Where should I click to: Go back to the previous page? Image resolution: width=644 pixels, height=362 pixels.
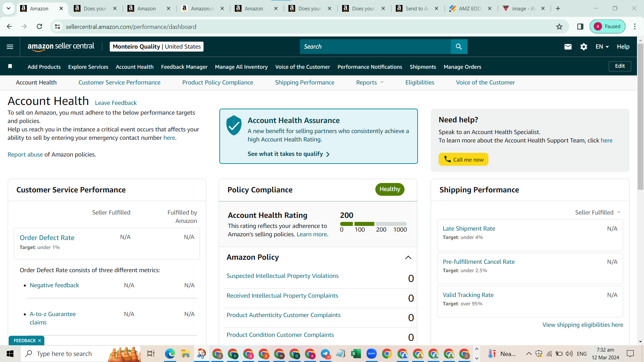[9, 26]
